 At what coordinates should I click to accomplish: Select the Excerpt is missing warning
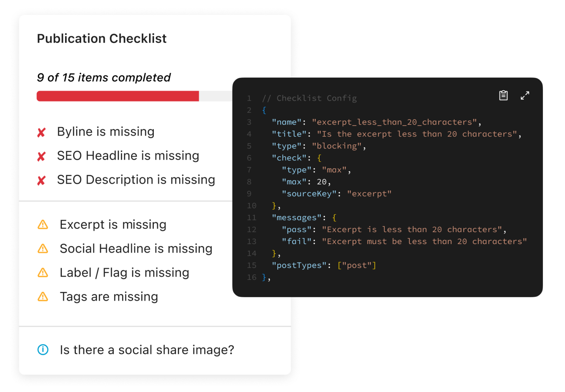pyautogui.click(x=113, y=224)
